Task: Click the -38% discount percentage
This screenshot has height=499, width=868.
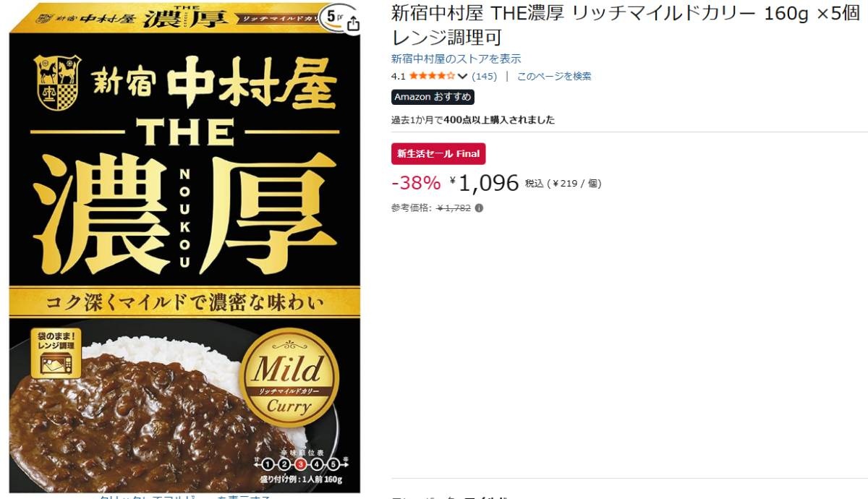Action: (x=416, y=184)
